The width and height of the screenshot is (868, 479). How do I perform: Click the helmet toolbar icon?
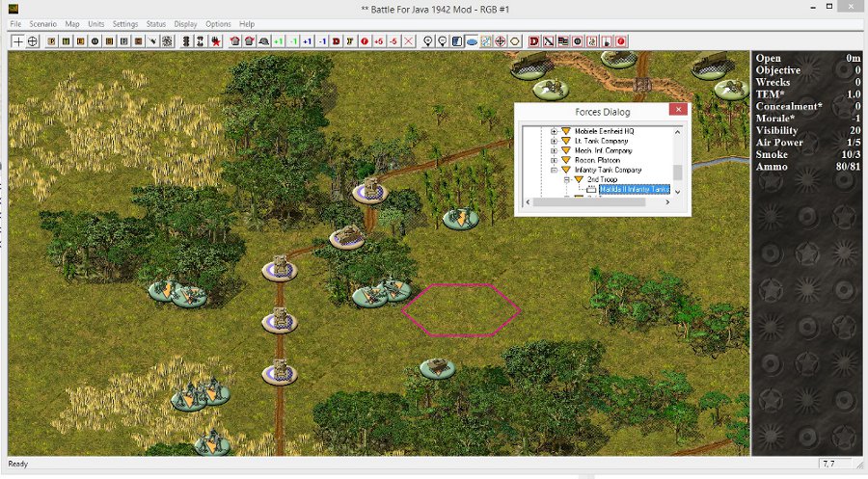click(x=264, y=41)
